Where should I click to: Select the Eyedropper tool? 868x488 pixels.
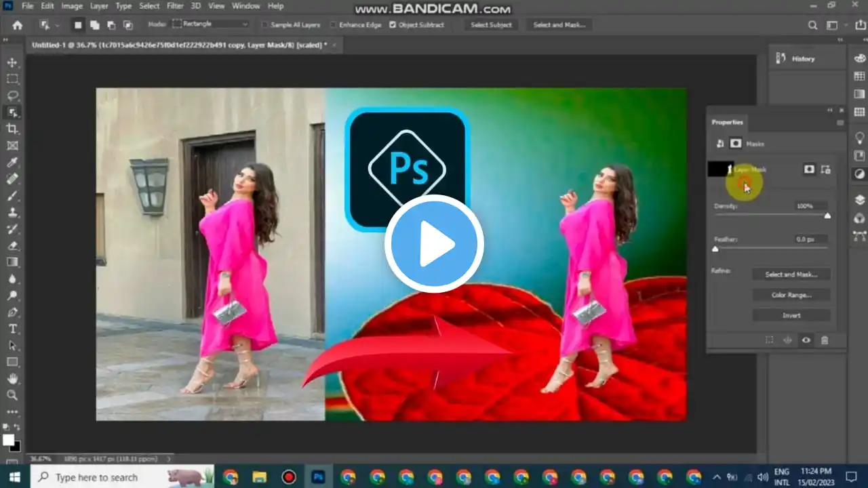12,163
